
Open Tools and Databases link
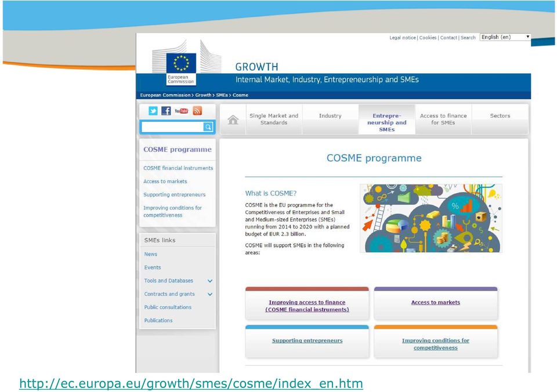click(169, 281)
